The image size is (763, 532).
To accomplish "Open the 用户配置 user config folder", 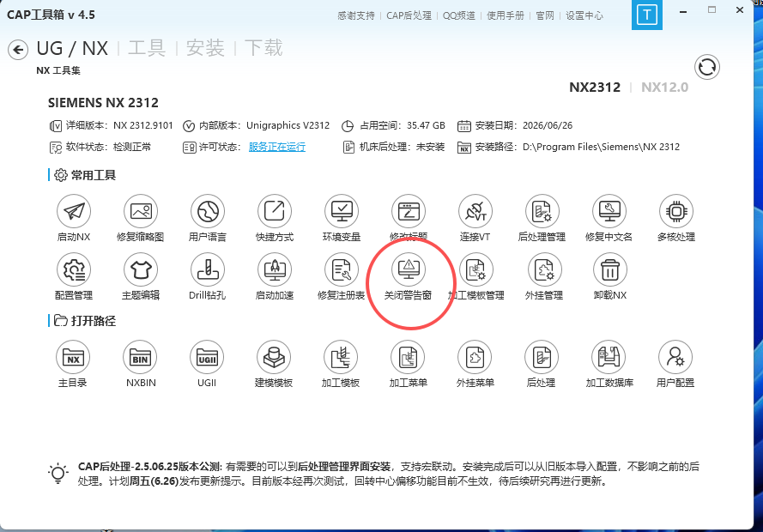I will pyautogui.click(x=675, y=358).
